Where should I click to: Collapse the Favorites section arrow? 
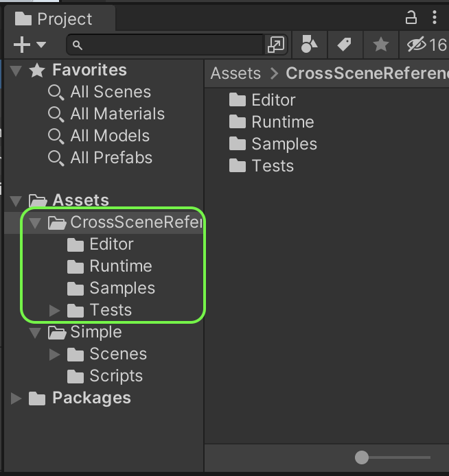click(17, 71)
